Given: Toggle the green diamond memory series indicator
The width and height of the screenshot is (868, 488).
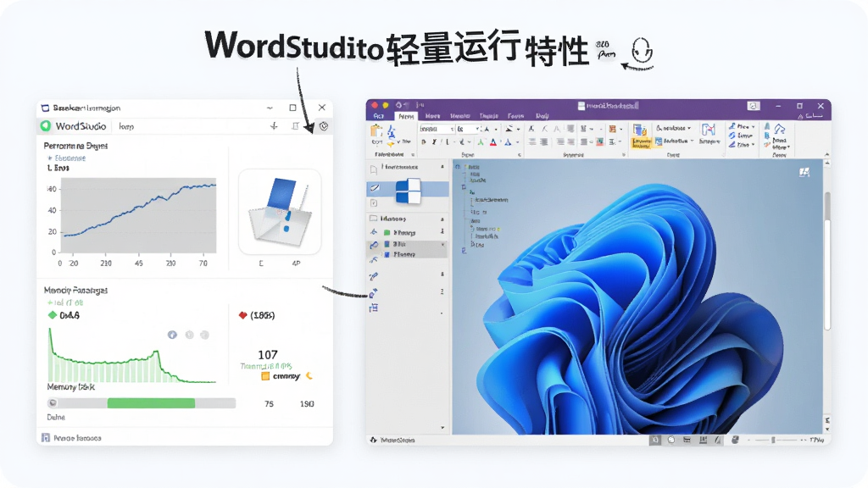Looking at the screenshot, I should coord(53,315).
